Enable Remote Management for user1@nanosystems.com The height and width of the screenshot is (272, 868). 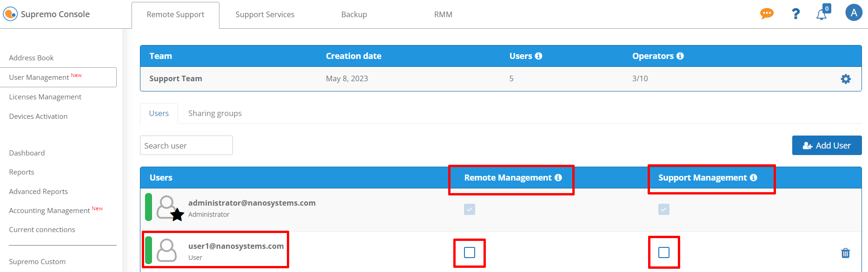[470, 253]
